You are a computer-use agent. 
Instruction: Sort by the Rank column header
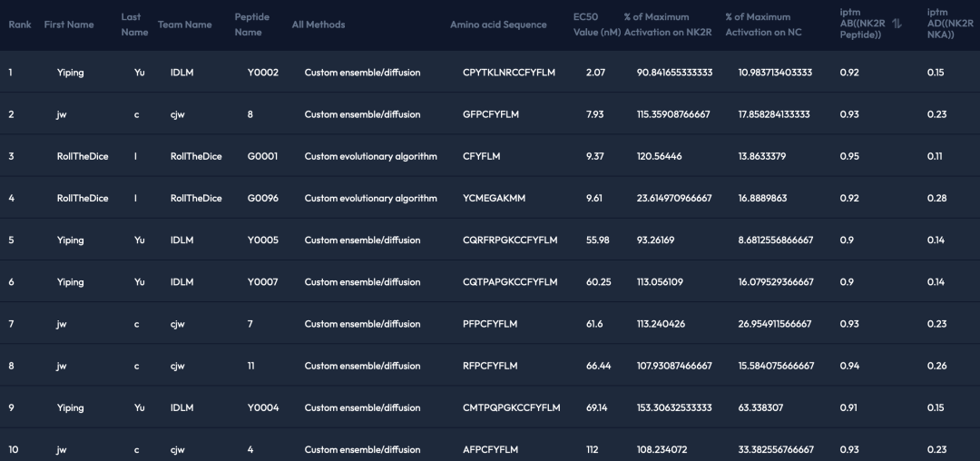click(20, 25)
